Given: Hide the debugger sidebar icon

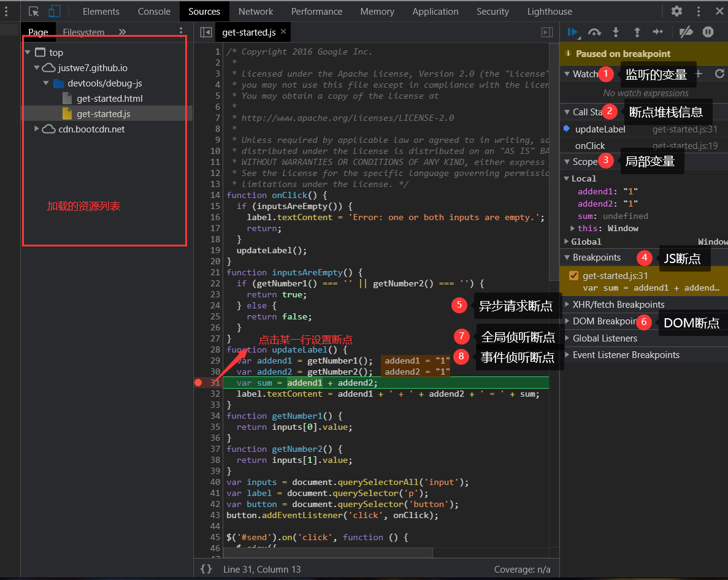Looking at the screenshot, I should tap(548, 32).
